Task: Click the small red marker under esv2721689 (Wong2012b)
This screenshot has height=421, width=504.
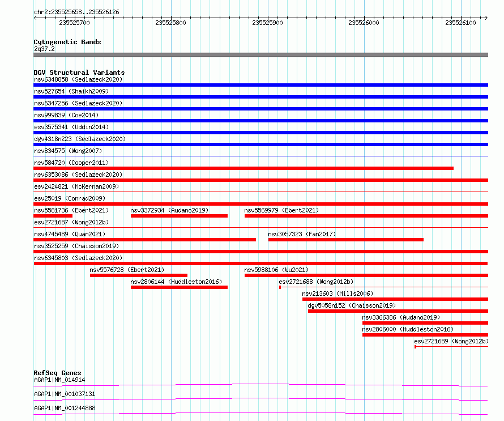Action: pos(415,347)
